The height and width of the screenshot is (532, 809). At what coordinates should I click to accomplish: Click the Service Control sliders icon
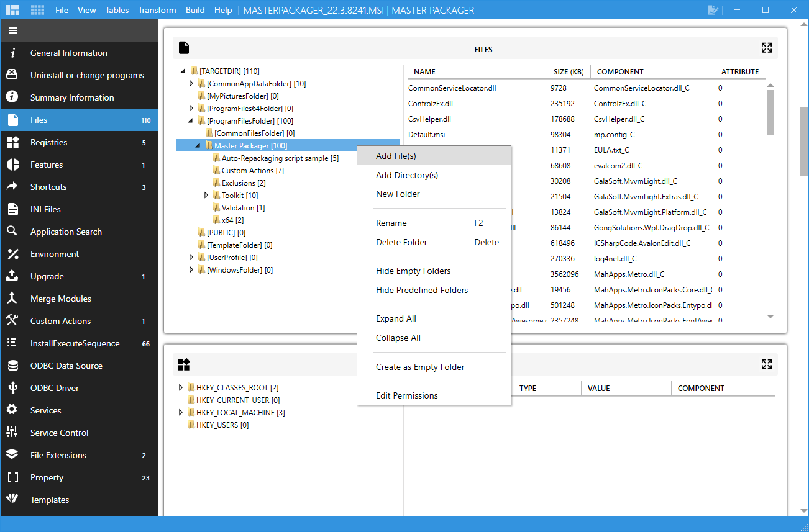point(12,433)
